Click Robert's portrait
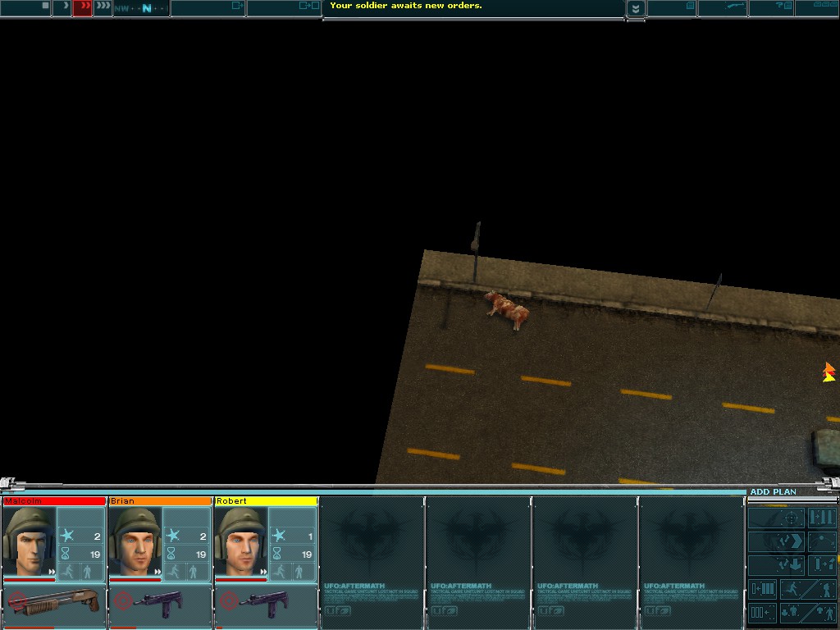Viewport: 840px width, 630px height. tap(241, 541)
